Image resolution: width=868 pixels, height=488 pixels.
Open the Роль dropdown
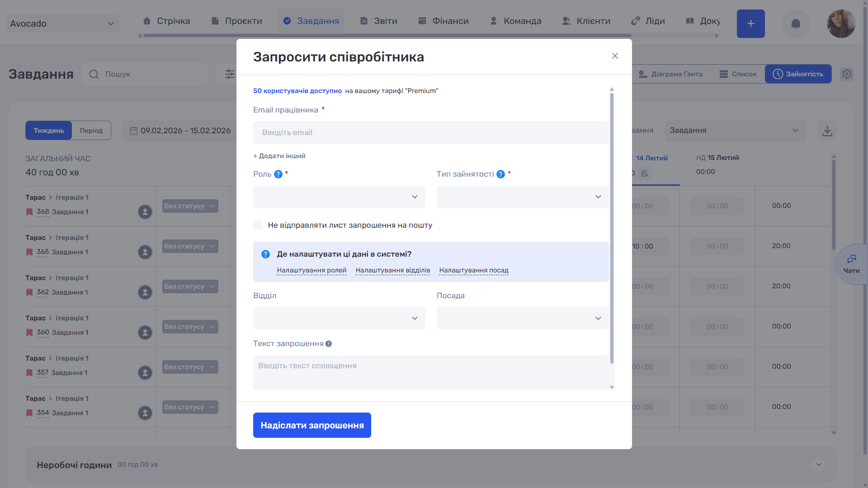(x=339, y=197)
